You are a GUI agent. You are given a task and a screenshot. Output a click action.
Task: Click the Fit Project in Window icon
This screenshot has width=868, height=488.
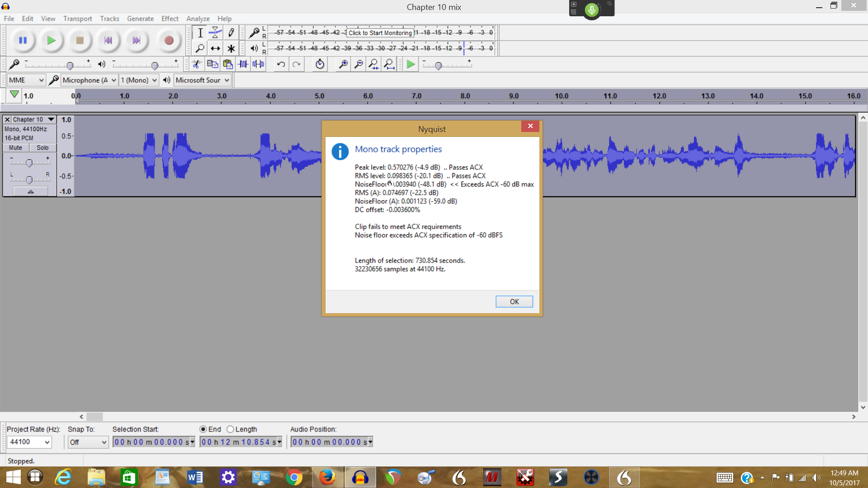[389, 64]
